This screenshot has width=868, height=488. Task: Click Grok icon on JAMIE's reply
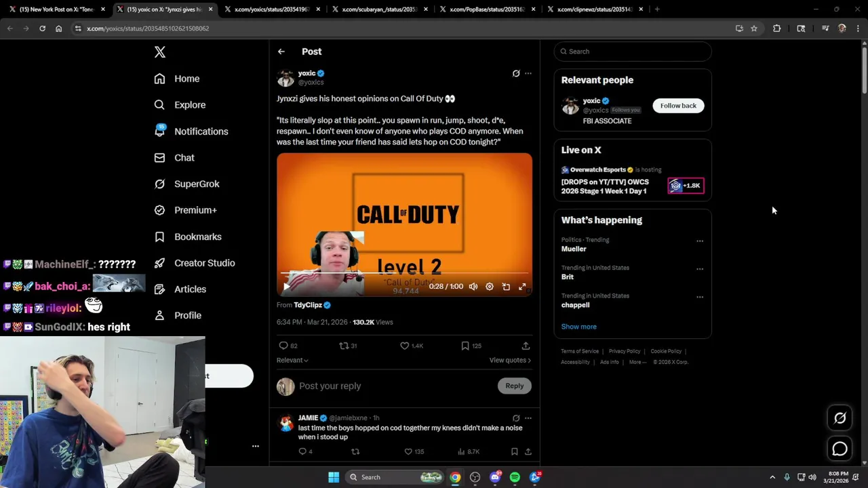pos(516,418)
